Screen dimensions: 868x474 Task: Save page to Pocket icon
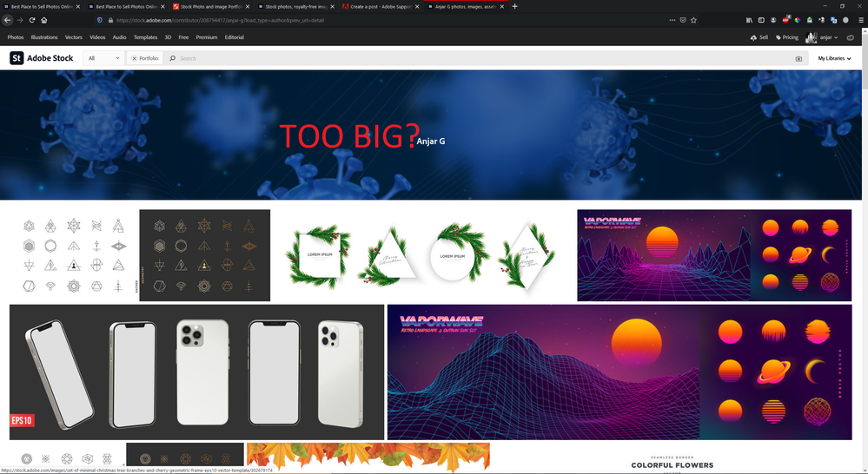(x=683, y=20)
